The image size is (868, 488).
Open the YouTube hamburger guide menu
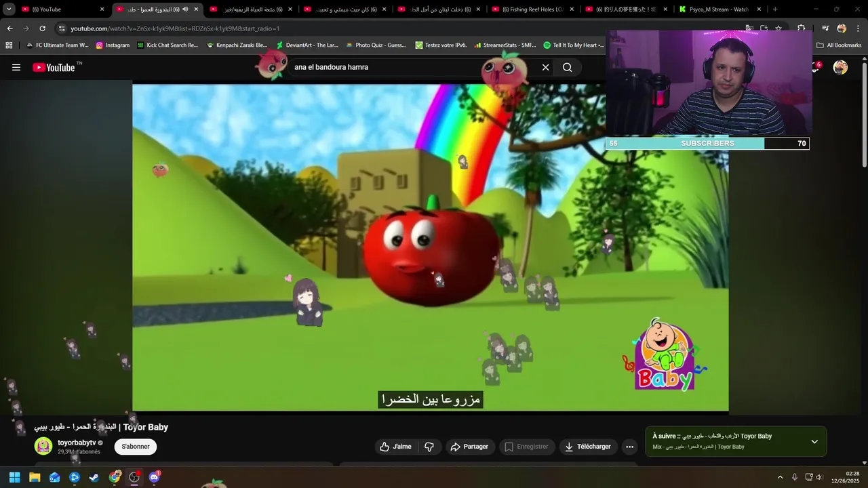[16, 67]
